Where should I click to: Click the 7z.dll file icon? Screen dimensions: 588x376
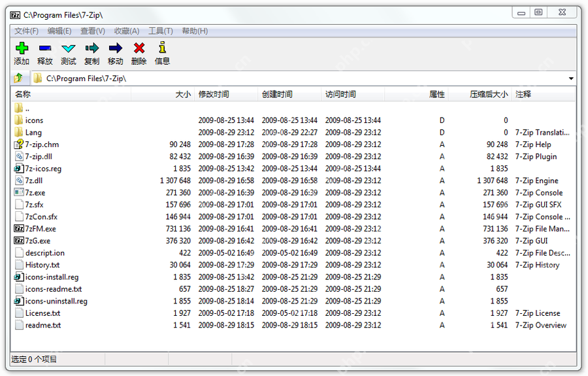19,180
